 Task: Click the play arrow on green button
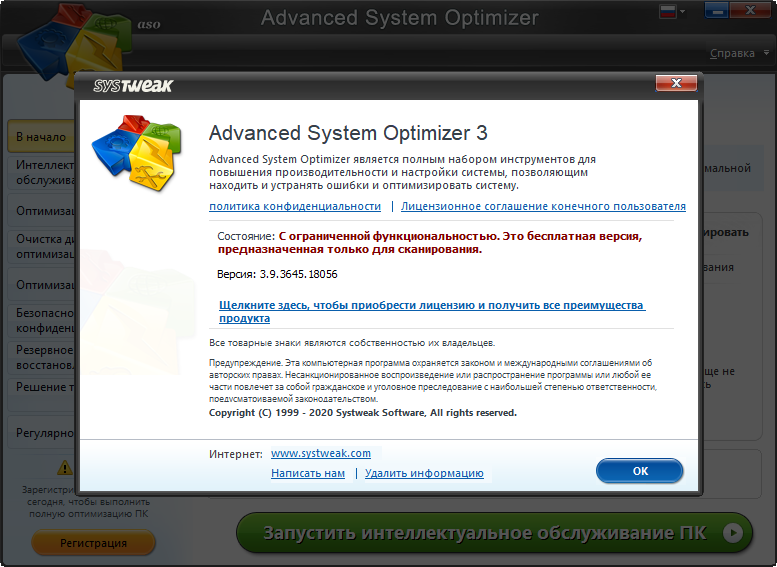[733, 533]
